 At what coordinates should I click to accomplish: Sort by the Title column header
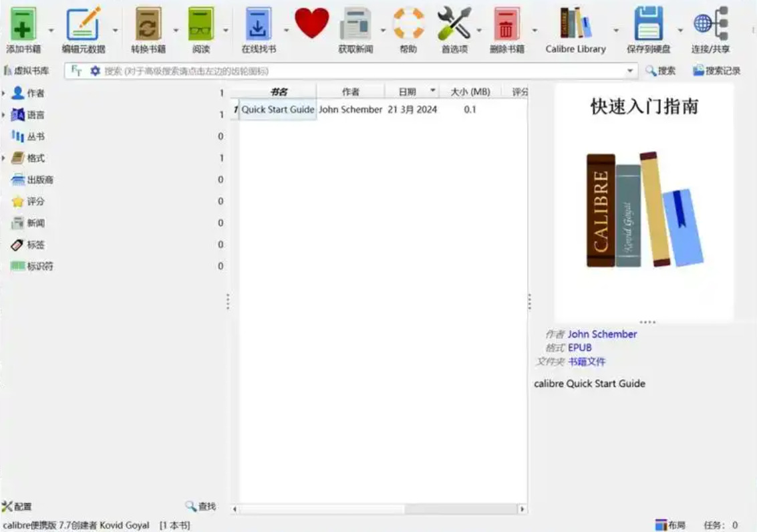278,92
